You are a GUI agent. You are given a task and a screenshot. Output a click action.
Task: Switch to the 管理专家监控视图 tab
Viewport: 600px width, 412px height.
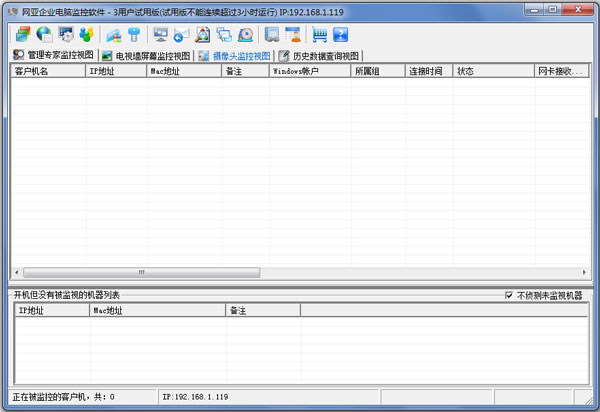(x=53, y=56)
